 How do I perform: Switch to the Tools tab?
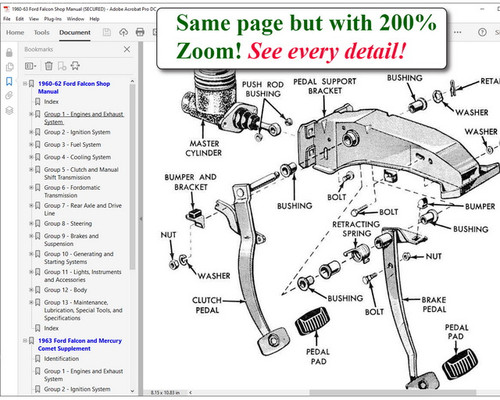(x=41, y=32)
